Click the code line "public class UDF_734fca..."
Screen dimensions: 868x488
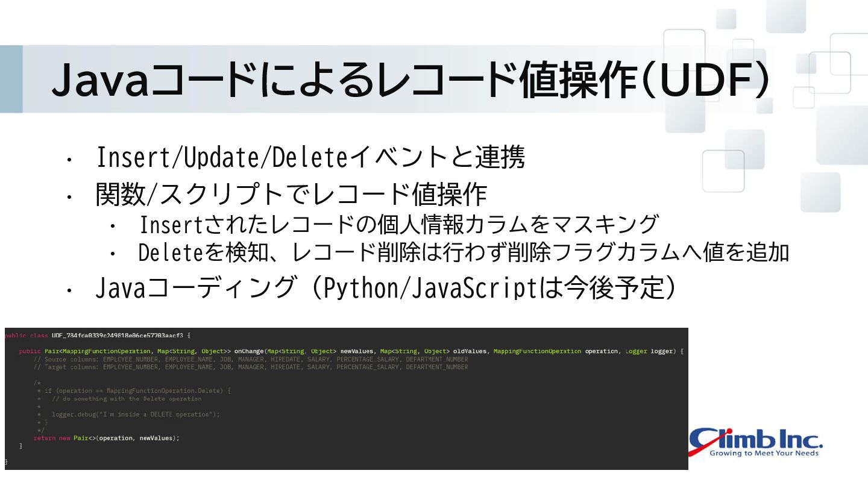(x=98, y=335)
